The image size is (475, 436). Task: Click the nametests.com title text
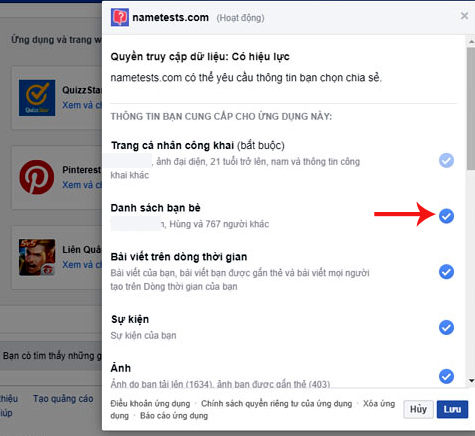pyautogui.click(x=171, y=17)
